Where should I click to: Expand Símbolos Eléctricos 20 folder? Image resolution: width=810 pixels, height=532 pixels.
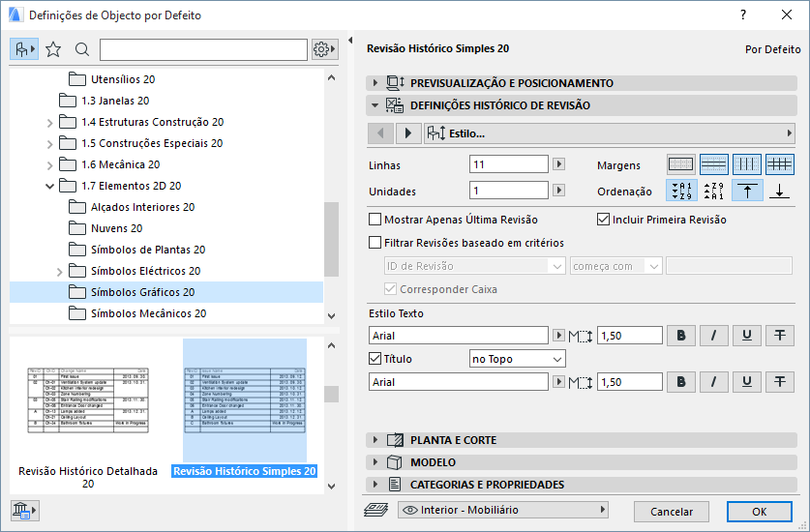pyautogui.click(x=59, y=272)
